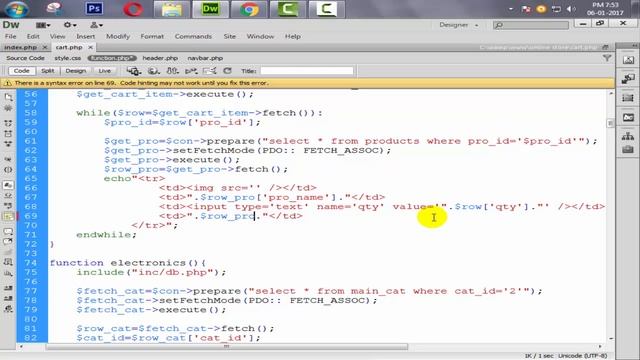Apply Comment from coding toolbar
The image size is (640, 360).
pos(8,231)
